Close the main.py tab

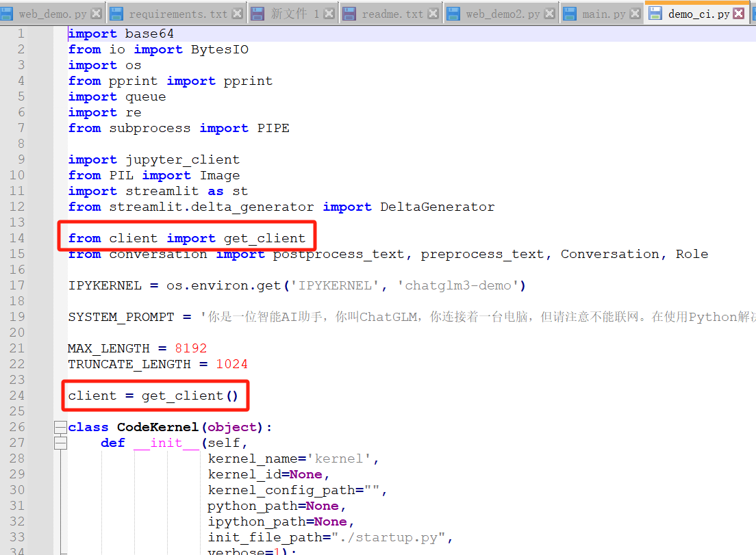635,14
